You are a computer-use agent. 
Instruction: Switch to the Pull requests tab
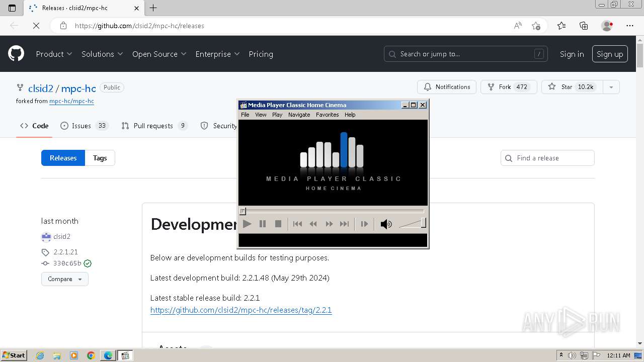click(154, 126)
